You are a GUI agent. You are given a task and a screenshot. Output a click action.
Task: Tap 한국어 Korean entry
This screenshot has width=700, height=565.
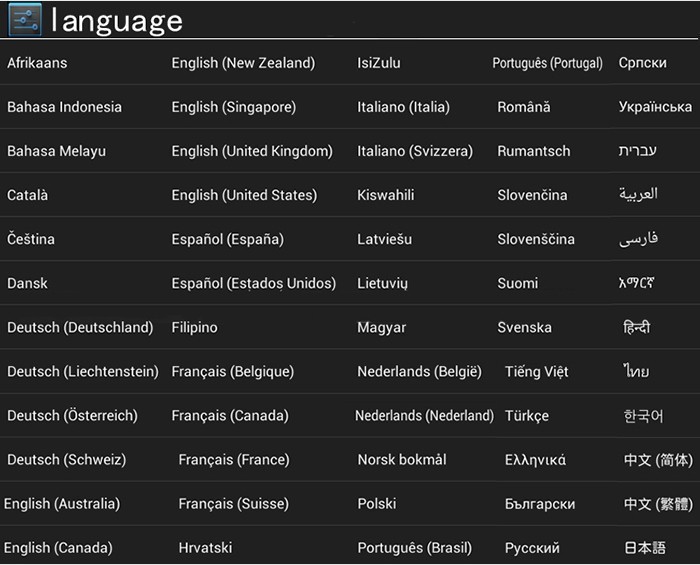pos(643,416)
